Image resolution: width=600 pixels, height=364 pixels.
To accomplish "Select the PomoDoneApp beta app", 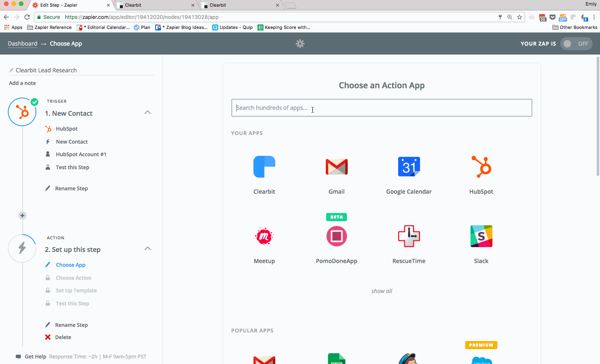I will 337,236.
